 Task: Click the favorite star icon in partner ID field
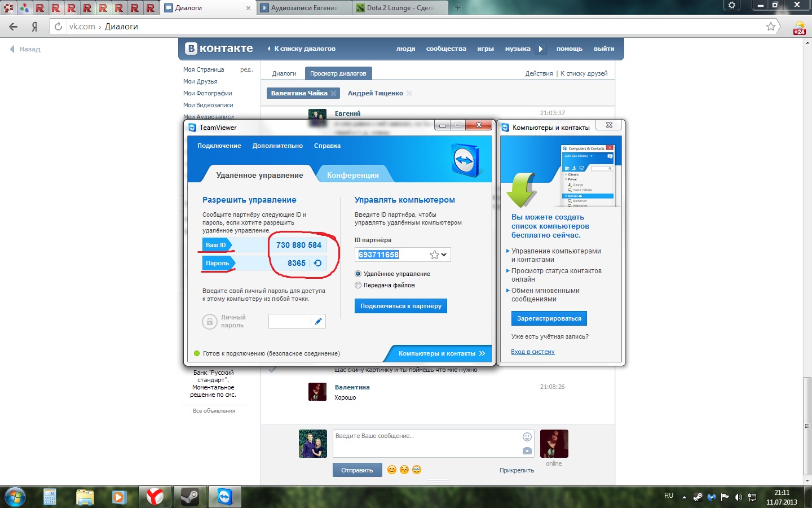[x=434, y=255]
